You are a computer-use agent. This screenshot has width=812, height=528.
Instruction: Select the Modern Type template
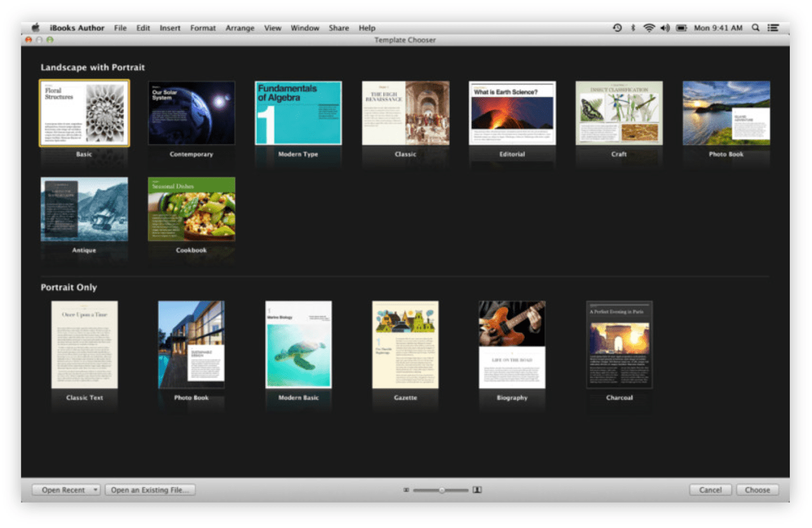tap(298, 113)
